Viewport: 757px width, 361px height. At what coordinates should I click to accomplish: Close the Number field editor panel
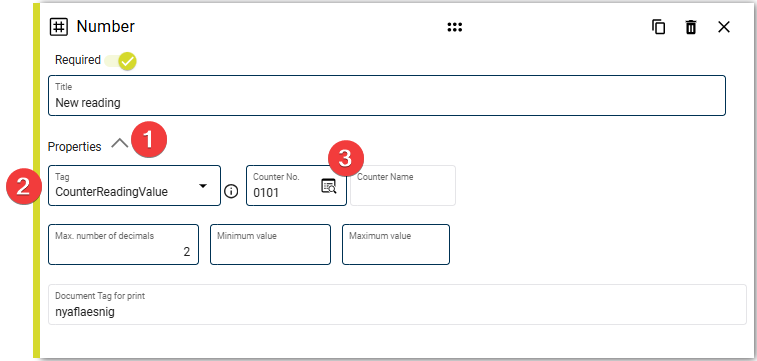coord(724,27)
